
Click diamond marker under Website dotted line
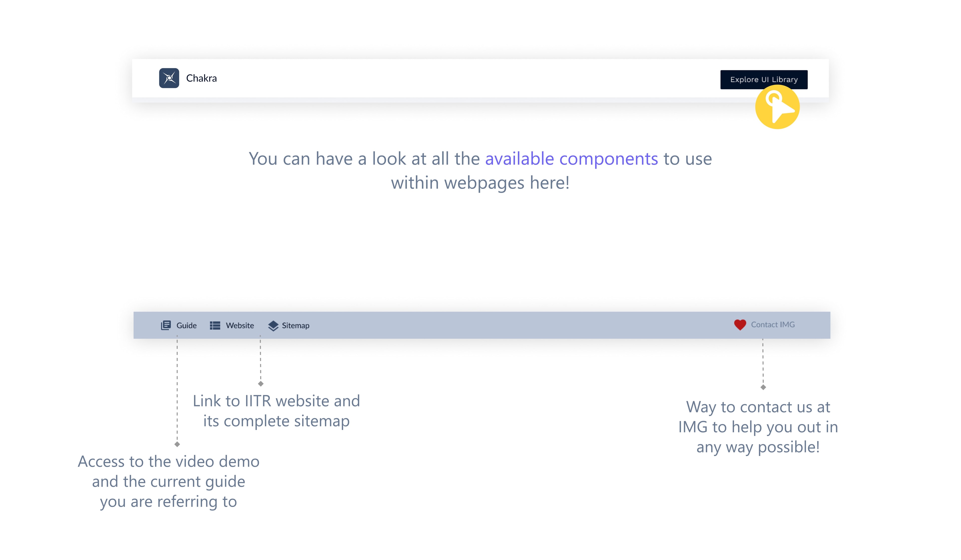click(x=261, y=384)
